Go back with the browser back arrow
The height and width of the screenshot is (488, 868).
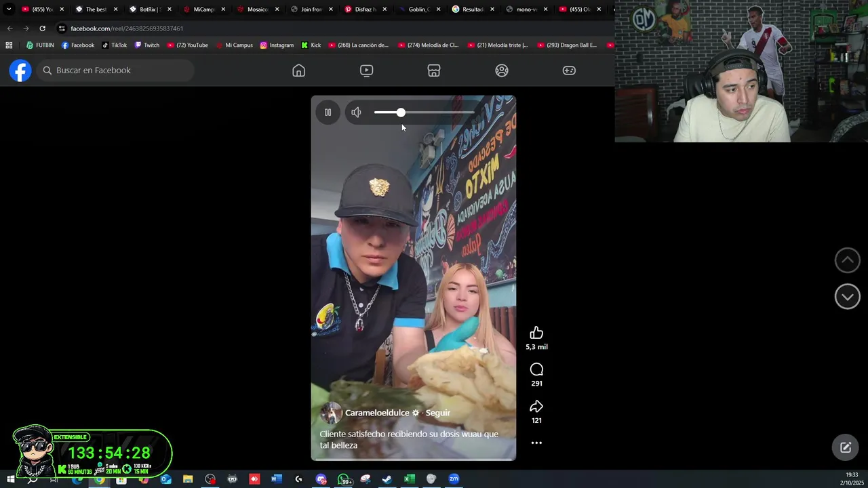(x=9, y=28)
